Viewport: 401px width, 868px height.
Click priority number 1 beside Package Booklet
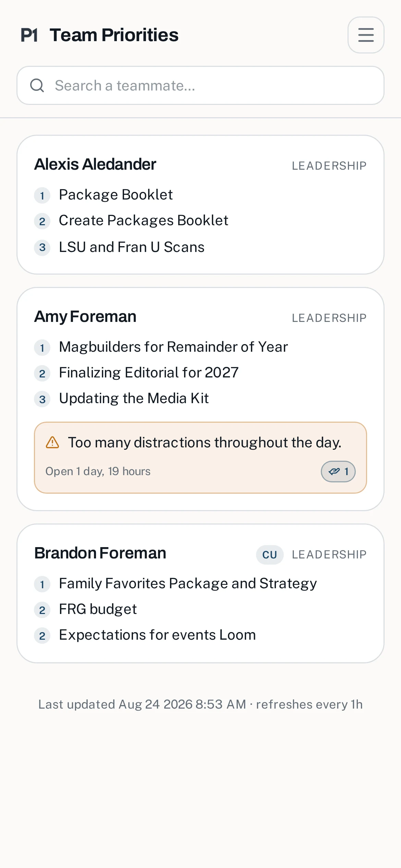click(42, 195)
